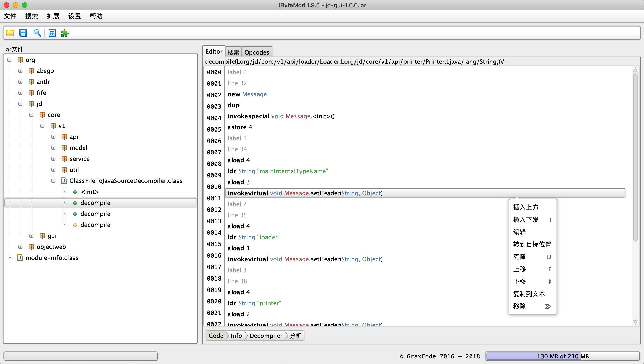Viewport: 644px width, 364px height.
Task: Click the save floppy disk icon
Action: click(23, 33)
